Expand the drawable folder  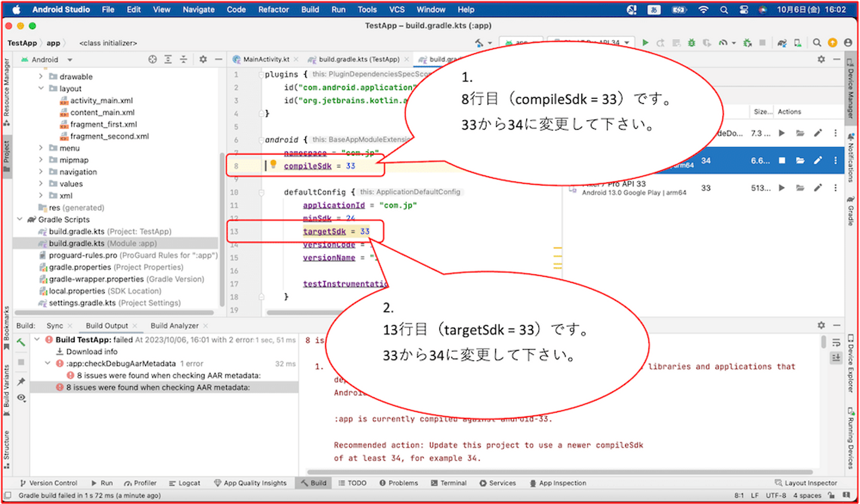[x=41, y=76]
